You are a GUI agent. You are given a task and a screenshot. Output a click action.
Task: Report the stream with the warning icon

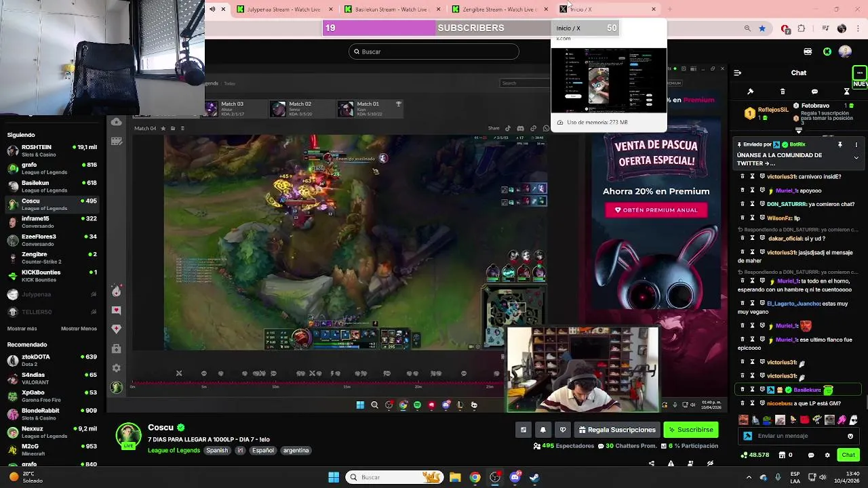click(671, 464)
